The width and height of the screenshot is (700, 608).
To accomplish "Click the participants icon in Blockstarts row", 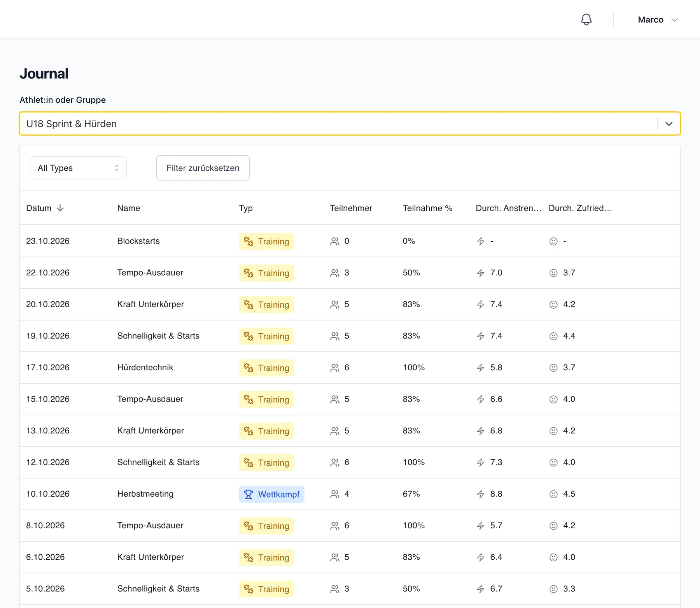I will point(334,241).
